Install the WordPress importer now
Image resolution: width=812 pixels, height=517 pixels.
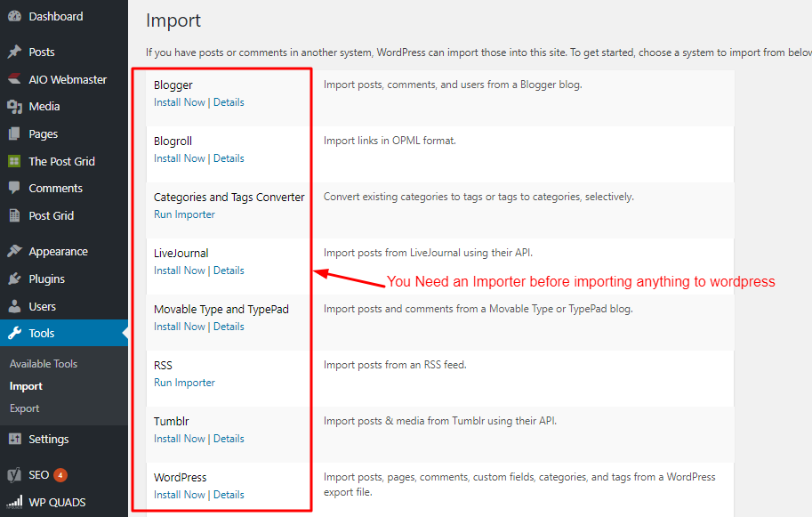(179, 495)
